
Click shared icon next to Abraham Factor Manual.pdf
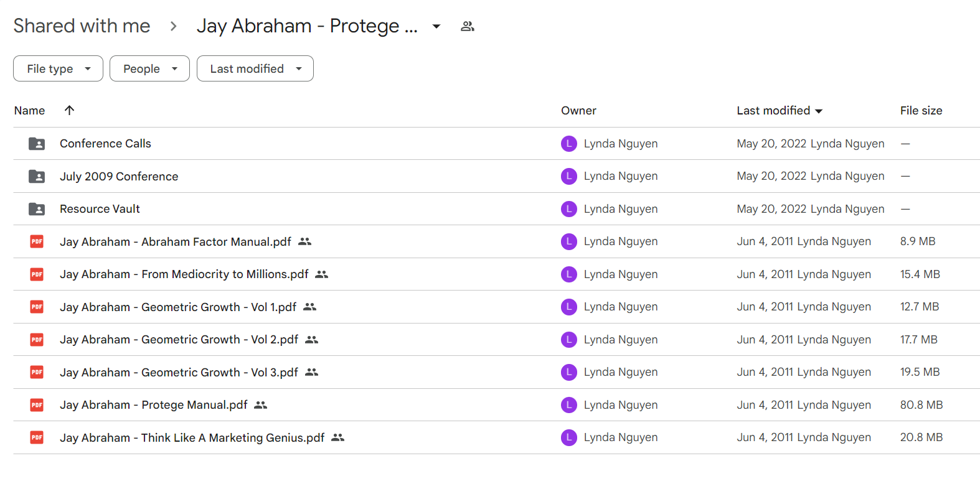(x=304, y=241)
